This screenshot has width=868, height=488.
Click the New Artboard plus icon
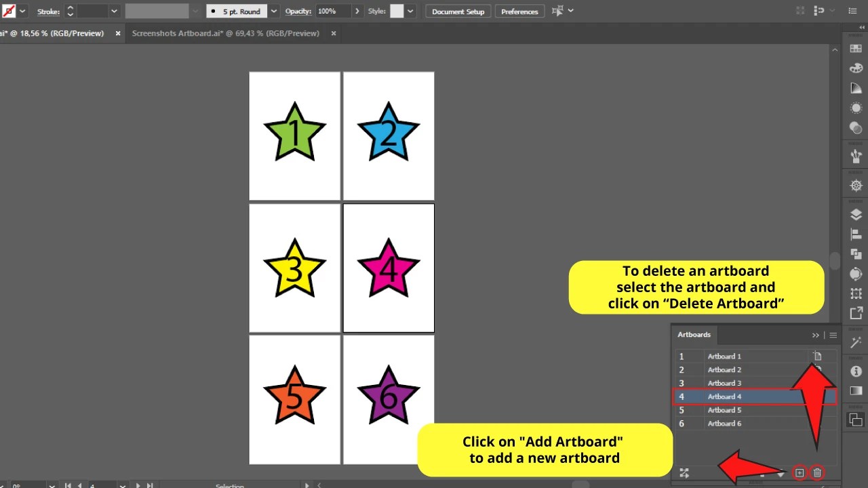[799, 472]
